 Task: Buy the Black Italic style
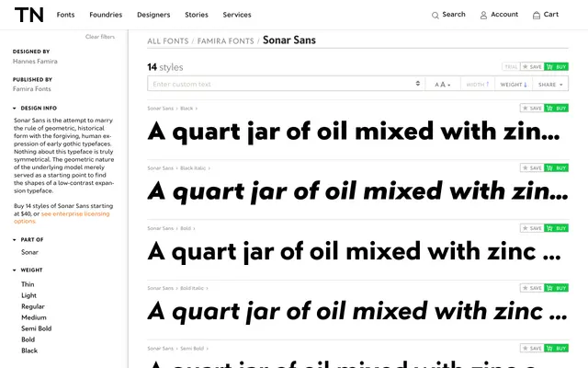coord(556,167)
